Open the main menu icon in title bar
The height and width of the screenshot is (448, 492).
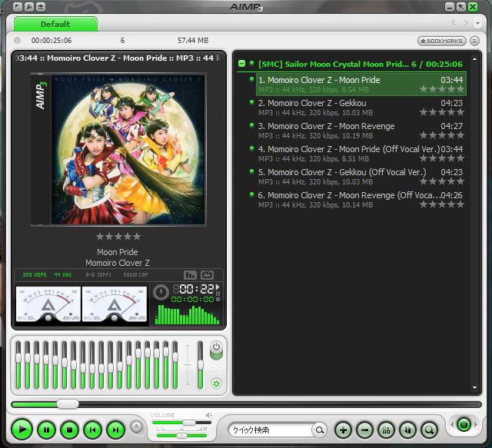coord(18,7)
